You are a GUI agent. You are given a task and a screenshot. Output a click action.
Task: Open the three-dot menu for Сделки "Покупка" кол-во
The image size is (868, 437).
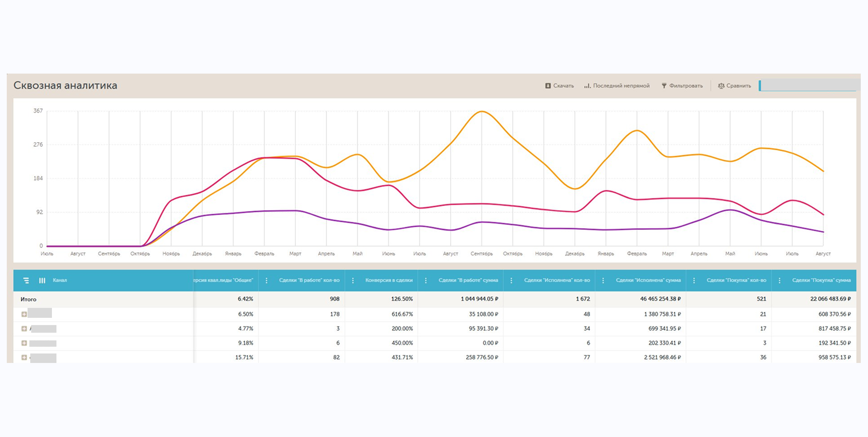click(x=694, y=280)
